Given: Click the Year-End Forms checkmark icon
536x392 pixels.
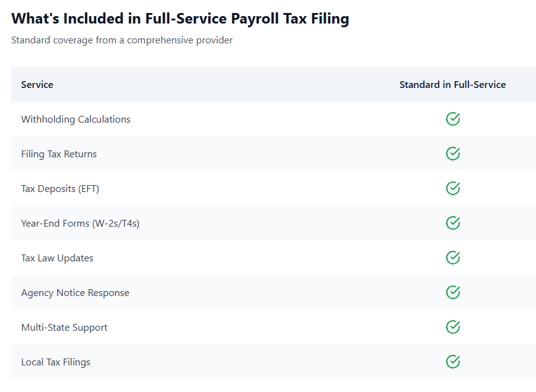Looking at the screenshot, I should click(453, 223).
